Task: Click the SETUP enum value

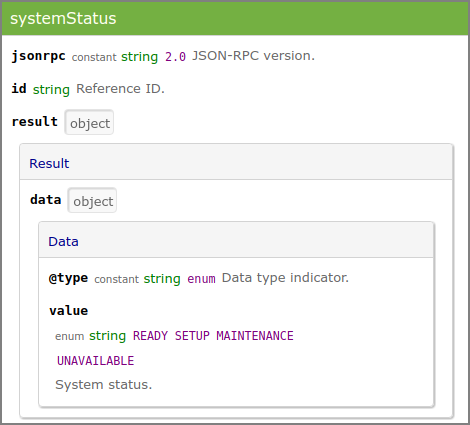Action: point(192,336)
